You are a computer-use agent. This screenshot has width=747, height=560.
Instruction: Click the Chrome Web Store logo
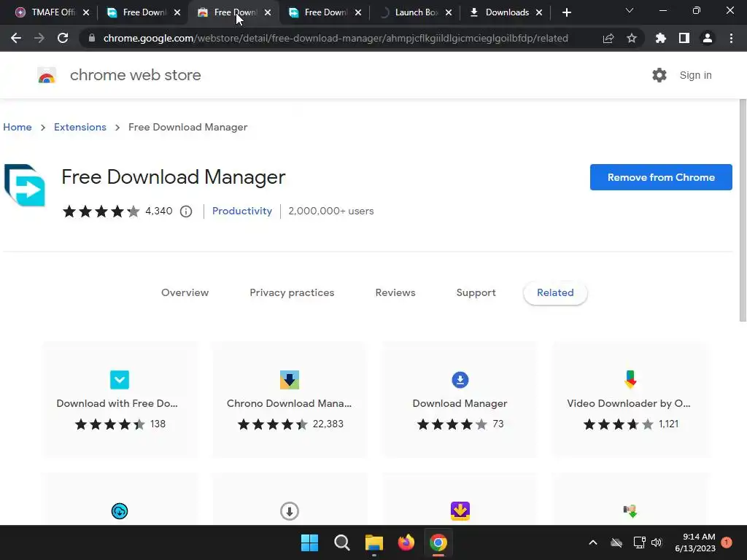[x=47, y=75]
